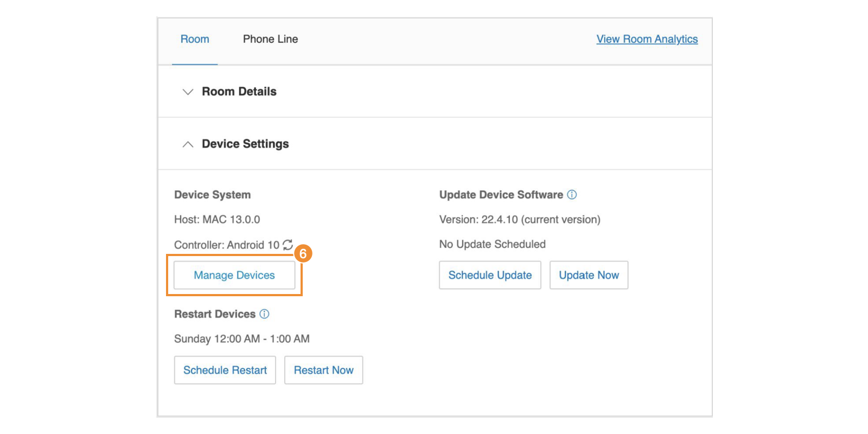The width and height of the screenshot is (868, 434).
Task: Start the update with Update Now
Action: (x=589, y=275)
